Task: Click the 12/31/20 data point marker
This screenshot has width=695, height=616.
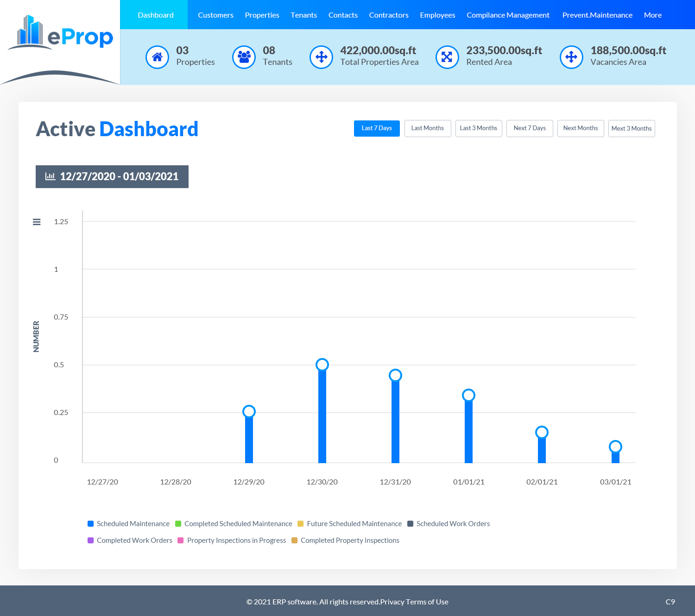Action: click(395, 375)
